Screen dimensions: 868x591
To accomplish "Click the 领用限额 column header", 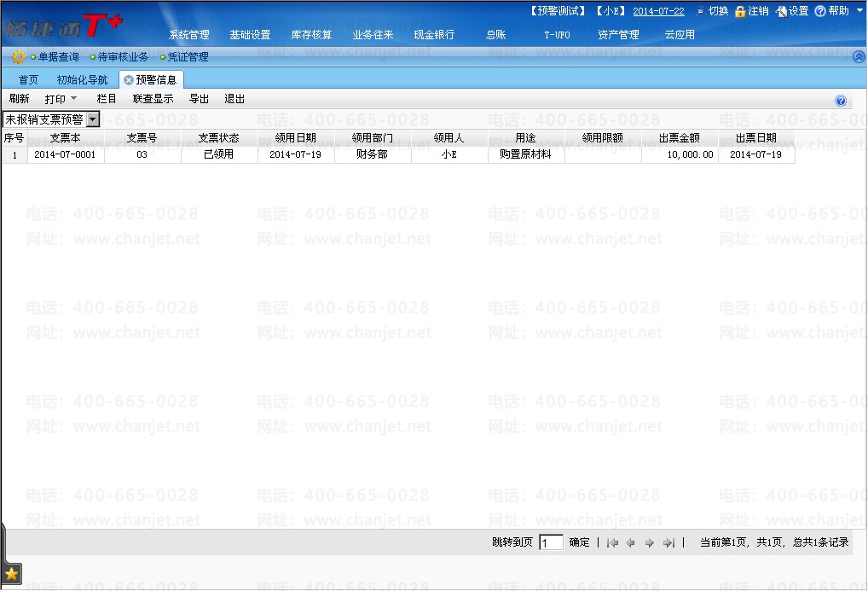I will coord(603,138).
